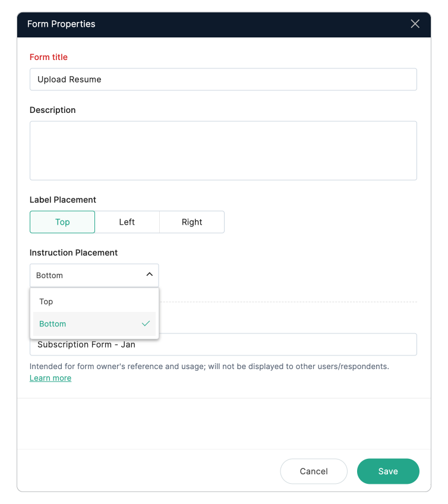Close the Form Properties dialog
The height and width of the screenshot is (504, 448).
[x=415, y=24]
